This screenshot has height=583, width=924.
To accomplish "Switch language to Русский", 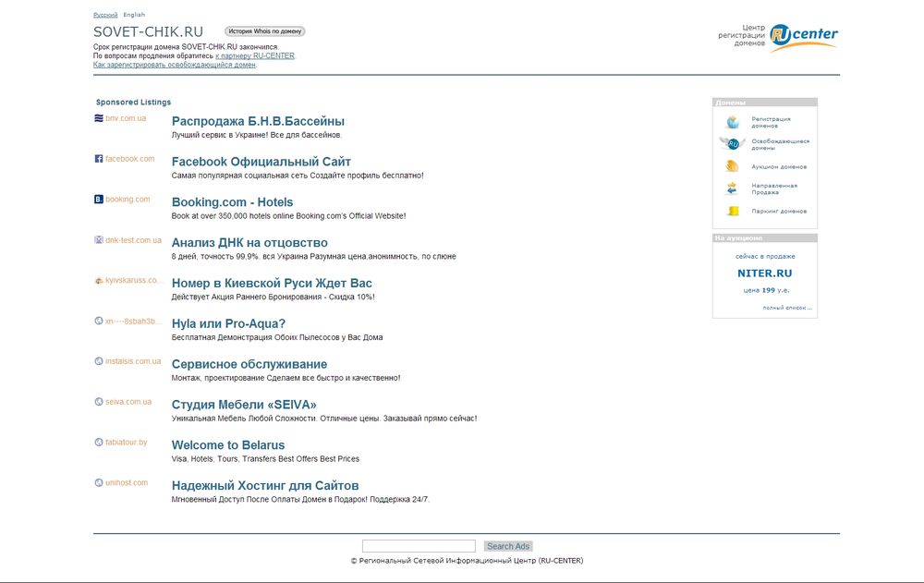I will tap(105, 15).
